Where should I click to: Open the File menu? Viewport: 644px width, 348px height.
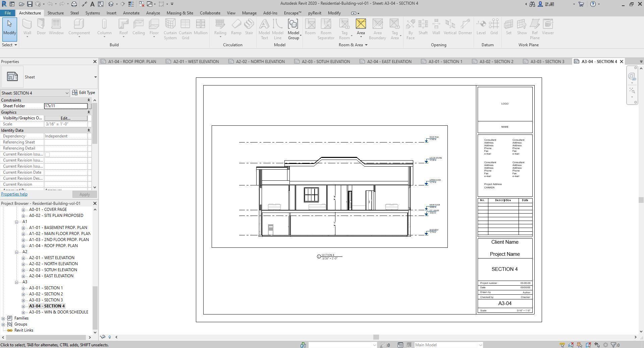7,13
